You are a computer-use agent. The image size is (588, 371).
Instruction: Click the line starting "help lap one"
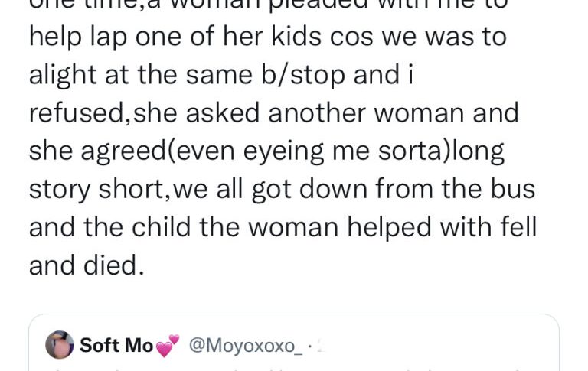pos(267,37)
